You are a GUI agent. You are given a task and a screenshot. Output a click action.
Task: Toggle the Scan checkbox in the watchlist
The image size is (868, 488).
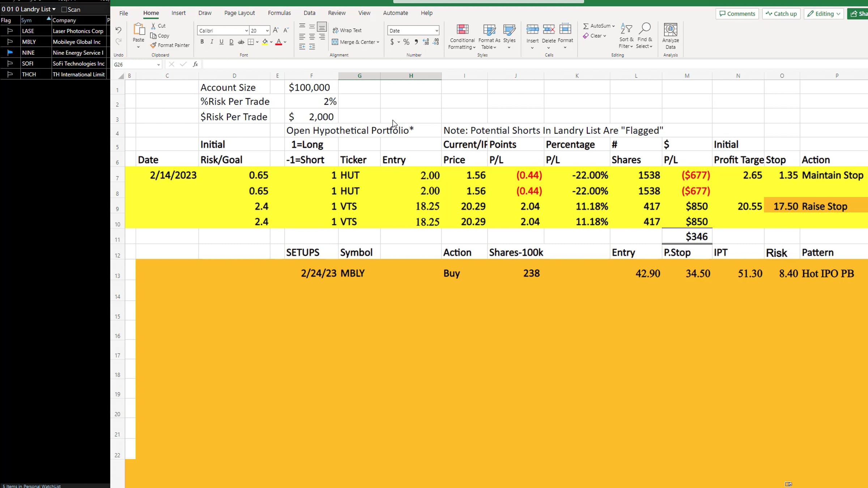click(64, 9)
